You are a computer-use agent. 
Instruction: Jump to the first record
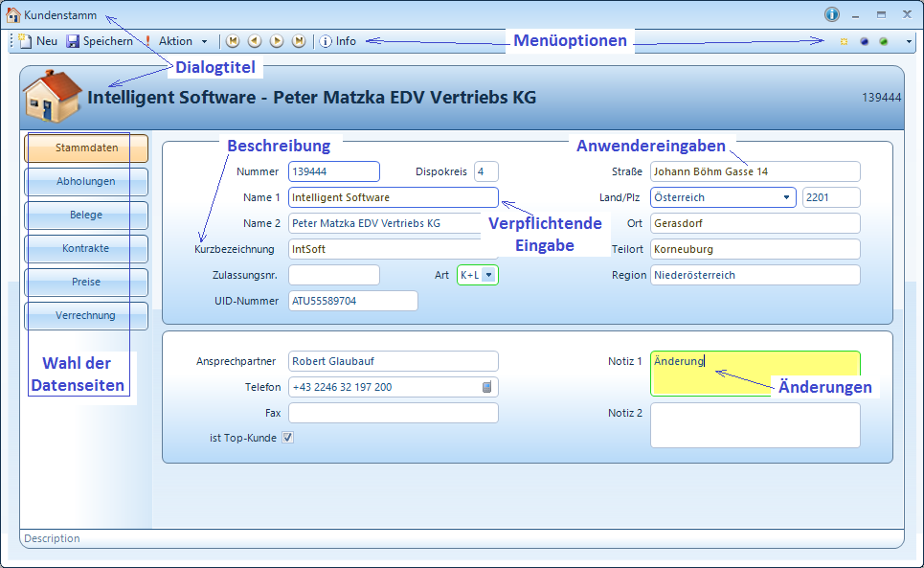pos(233,40)
